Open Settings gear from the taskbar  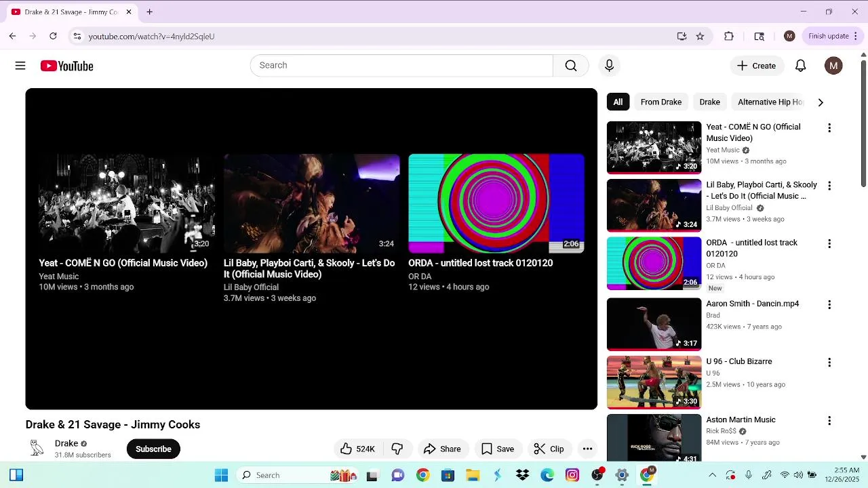[x=622, y=475]
